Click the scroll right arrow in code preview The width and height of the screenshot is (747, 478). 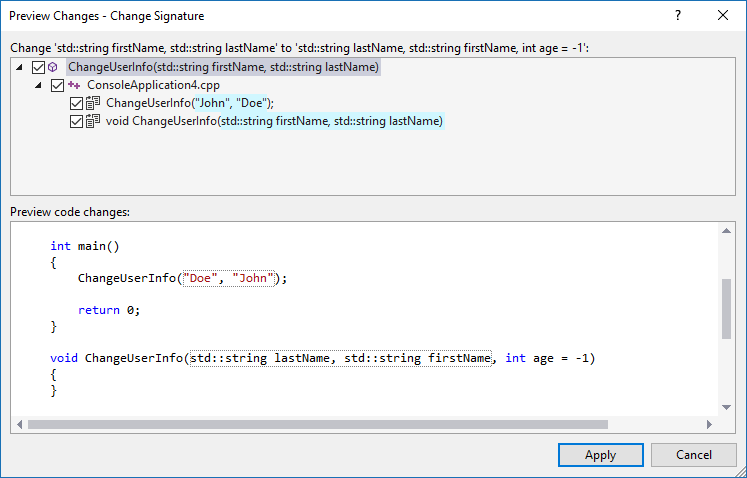pos(709,424)
